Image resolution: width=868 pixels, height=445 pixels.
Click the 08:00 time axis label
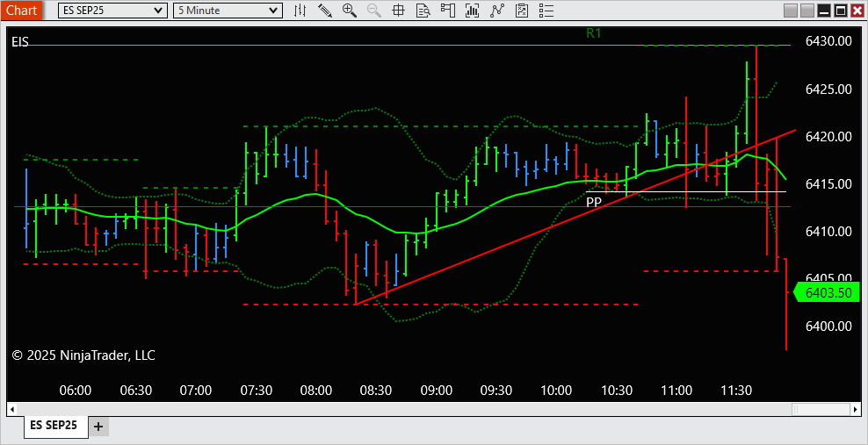coord(316,391)
